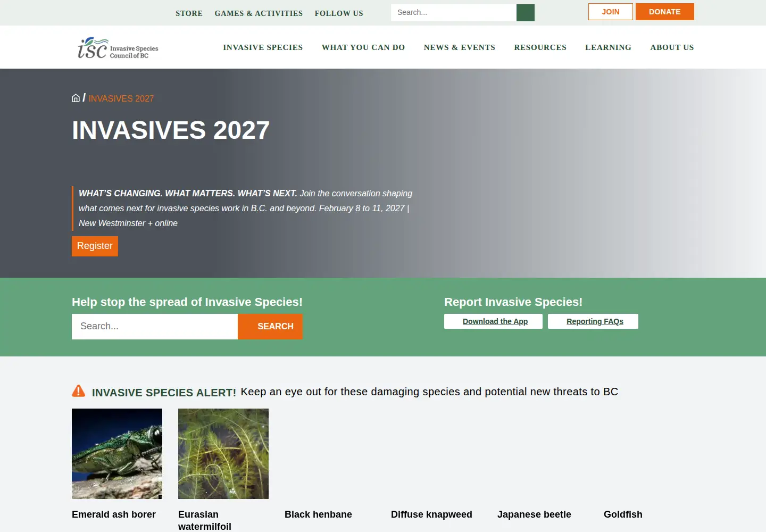Click the orange DONATE button
766x532 pixels.
[665, 12]
